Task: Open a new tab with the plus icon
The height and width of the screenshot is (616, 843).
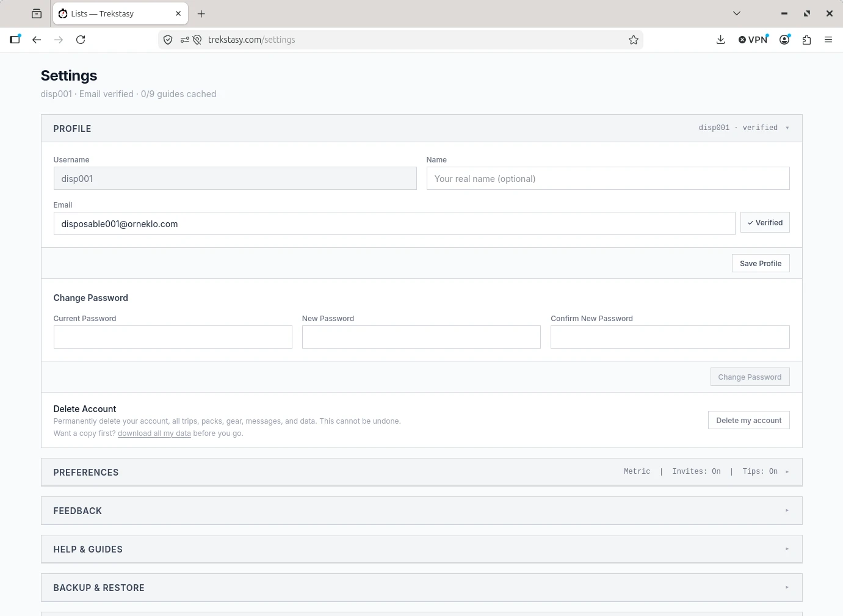Action: (x=201, y=13)
